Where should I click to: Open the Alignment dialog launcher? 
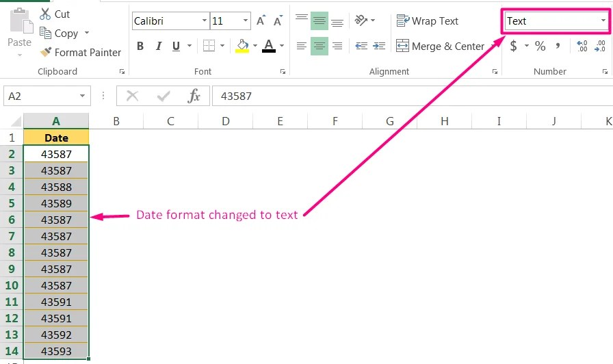pyautogui.click(x=495, y=72)
